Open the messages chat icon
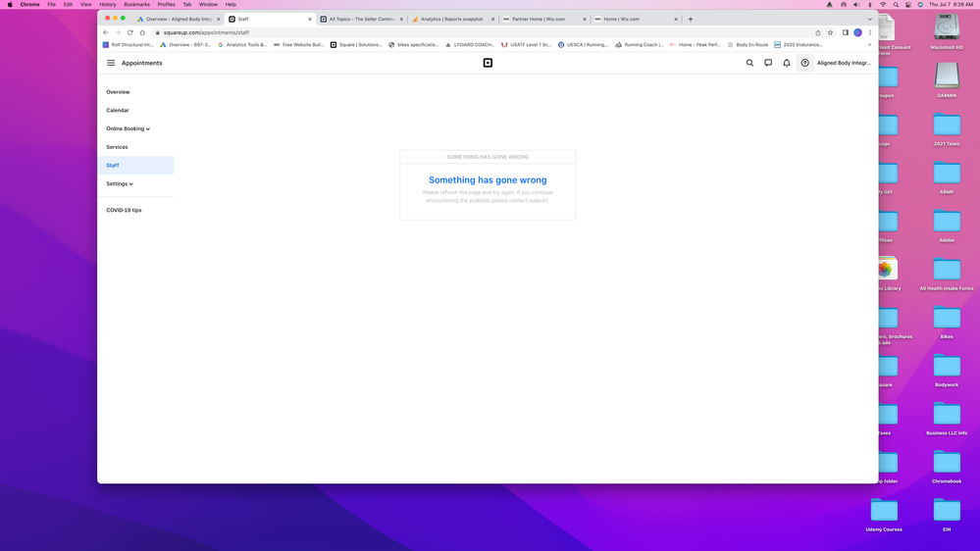980x551 pixels. [x=768, y=63]
